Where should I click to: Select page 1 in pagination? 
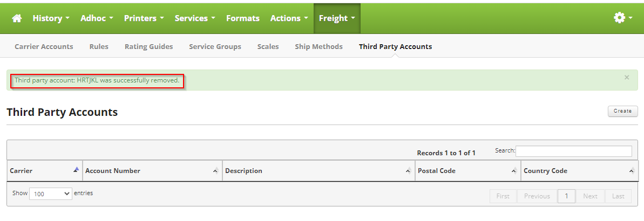coord(566,196)
